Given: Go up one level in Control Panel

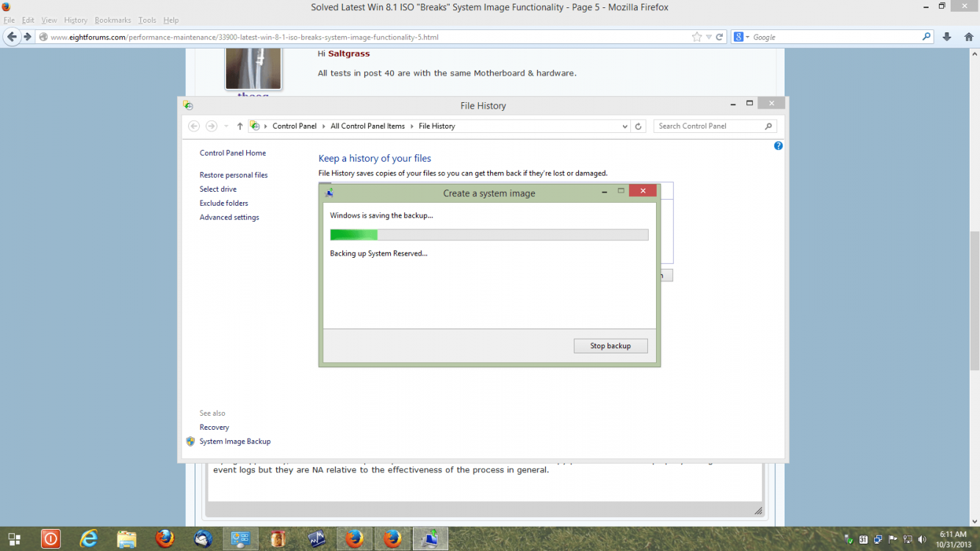Looking at the screenshot, I should [x=239, y=126].
